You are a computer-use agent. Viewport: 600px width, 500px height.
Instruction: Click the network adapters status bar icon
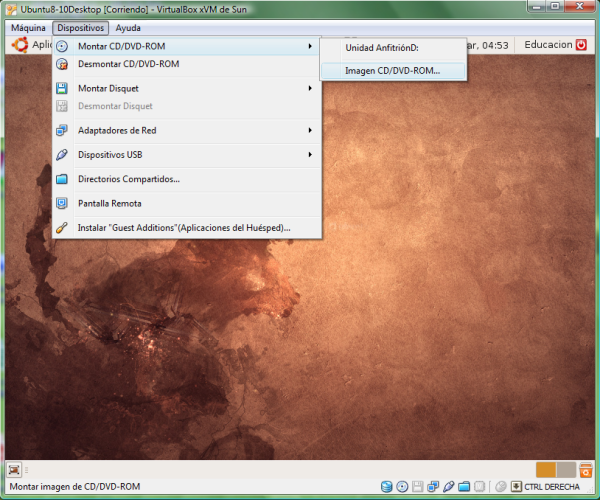click(x=433, y=487)
